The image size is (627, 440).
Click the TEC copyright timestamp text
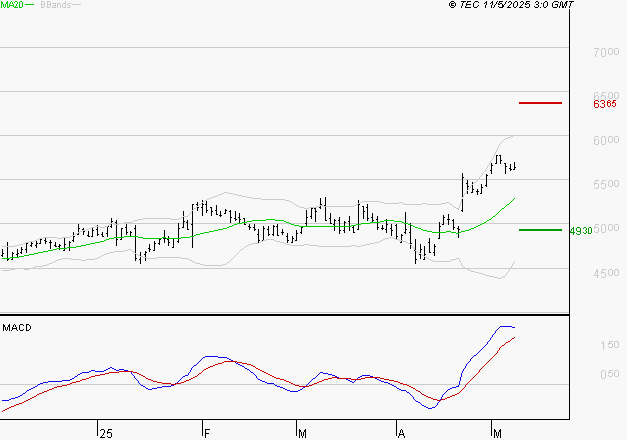click(511, 6)
